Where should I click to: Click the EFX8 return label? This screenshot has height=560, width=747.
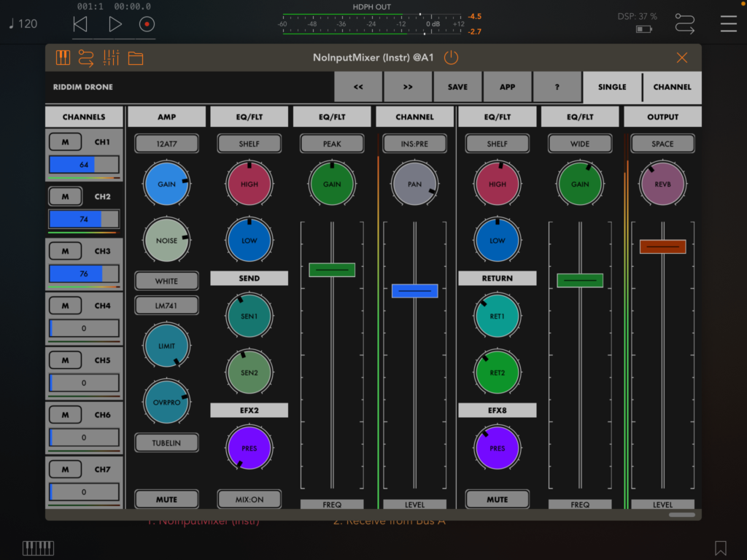[497, 410]
